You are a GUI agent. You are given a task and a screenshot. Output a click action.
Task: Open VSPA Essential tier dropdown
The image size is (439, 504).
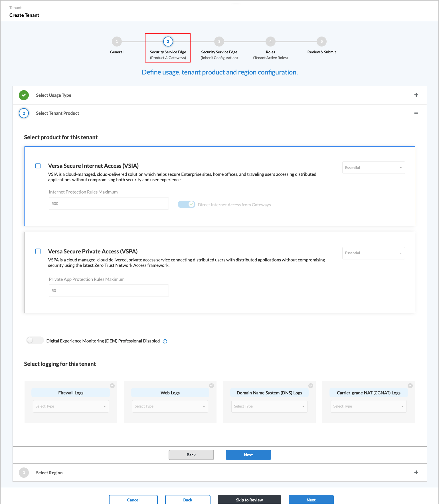[373, 253]
